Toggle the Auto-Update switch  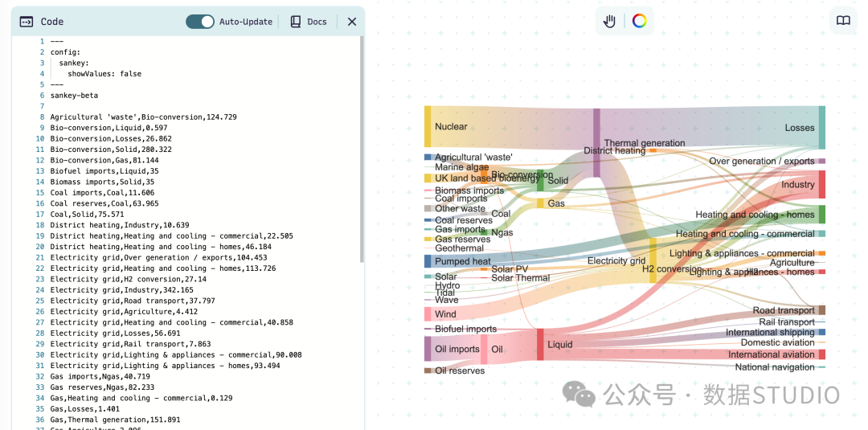click(x=200, y=22)
